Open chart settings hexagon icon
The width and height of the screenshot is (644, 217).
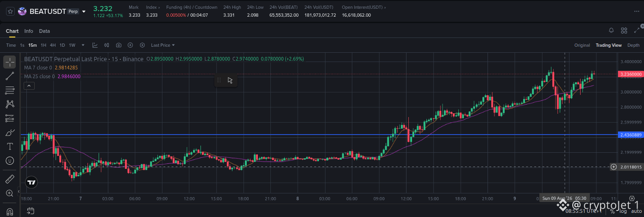point(142,45)
